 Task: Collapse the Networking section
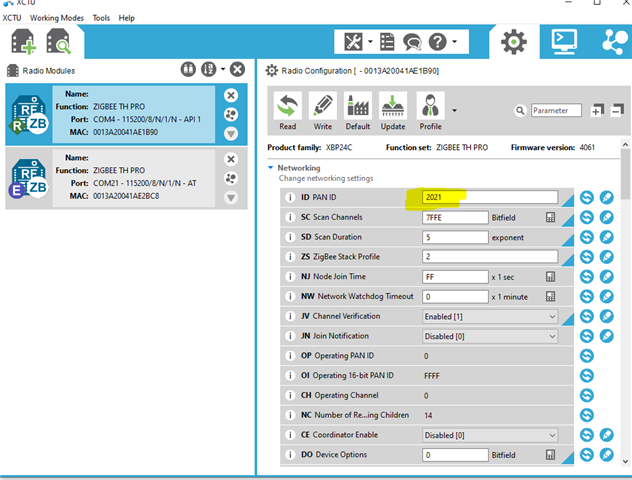coord(271,168)
